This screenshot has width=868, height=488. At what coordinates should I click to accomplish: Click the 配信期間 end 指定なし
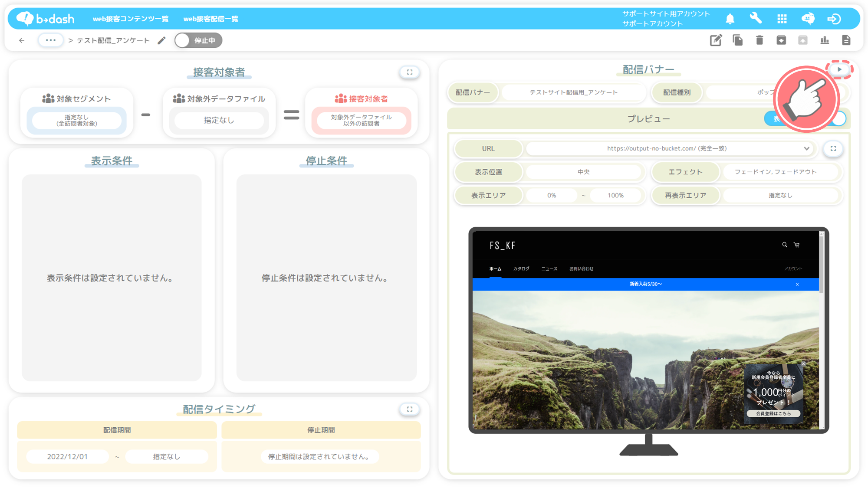coord(166,456)
